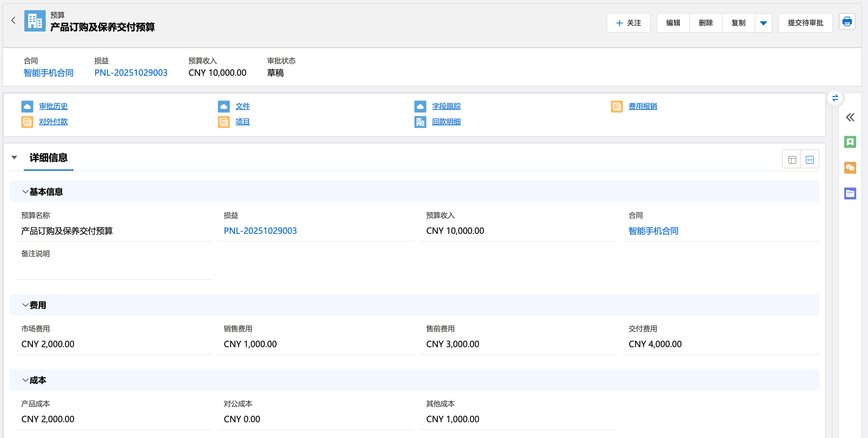Click the 备注说明 empty field
This screenshot has width=868, height=438.
pyautogui.click(x=113, y=270)
